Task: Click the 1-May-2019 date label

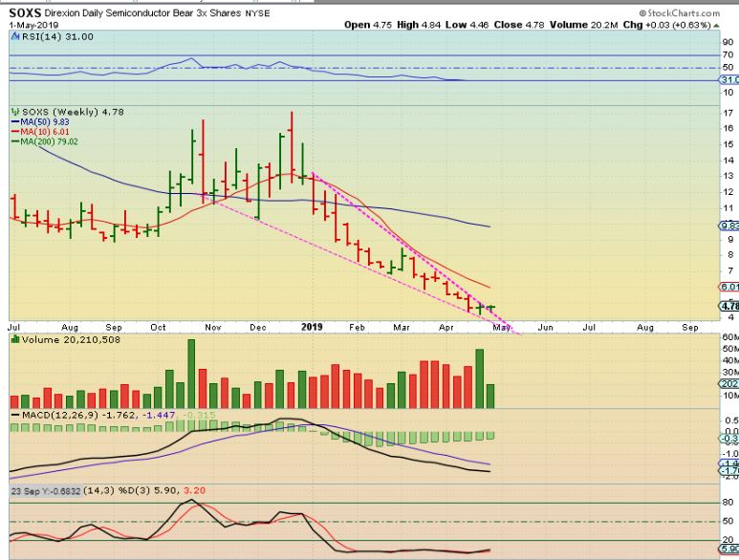Action: click(33, 25)
